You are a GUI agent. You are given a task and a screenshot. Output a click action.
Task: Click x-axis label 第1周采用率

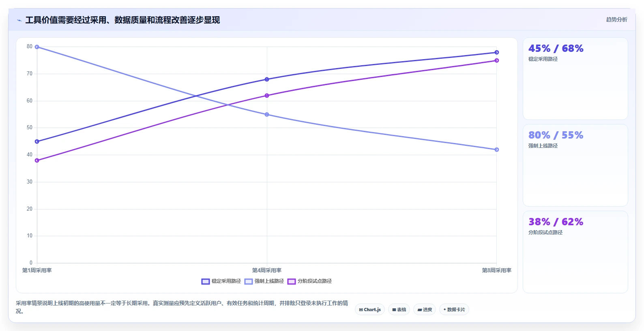coord(37,270)
